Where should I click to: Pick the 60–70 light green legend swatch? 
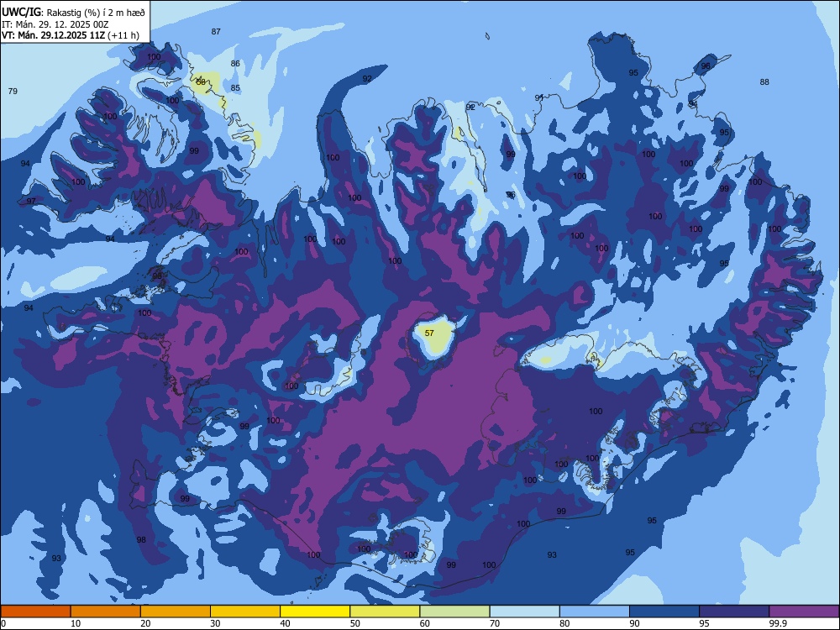tap(454, 612)
